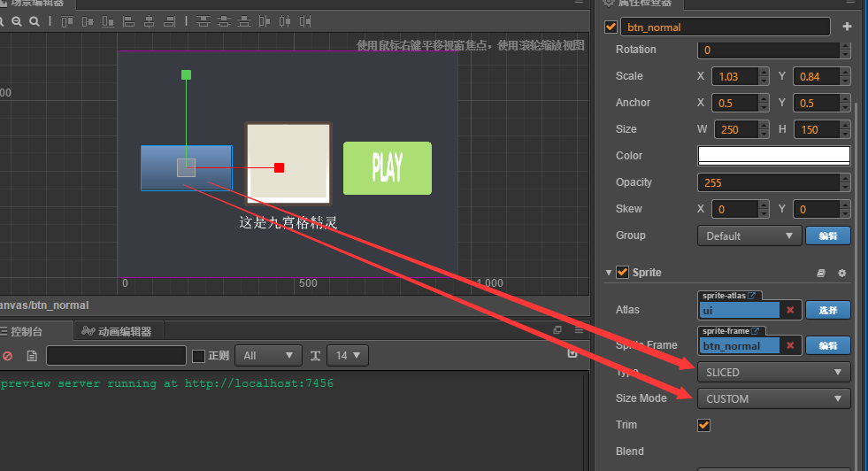Click the 编辑 button next to Group
The width and height of the screenshot is (868, 471).
point(828,236)
